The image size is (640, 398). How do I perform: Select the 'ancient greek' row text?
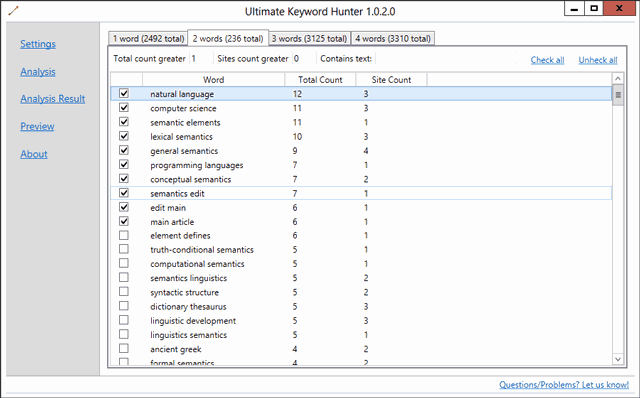pos(176,349)
